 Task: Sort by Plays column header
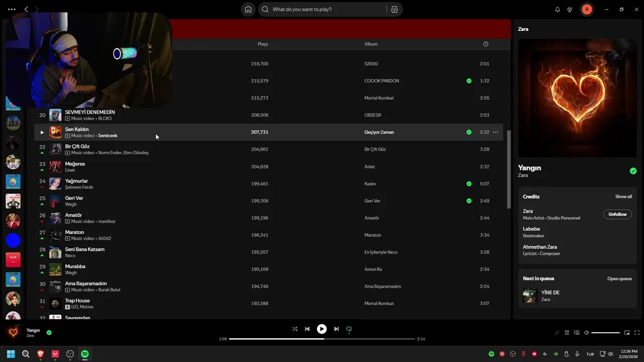coord(263,44)
